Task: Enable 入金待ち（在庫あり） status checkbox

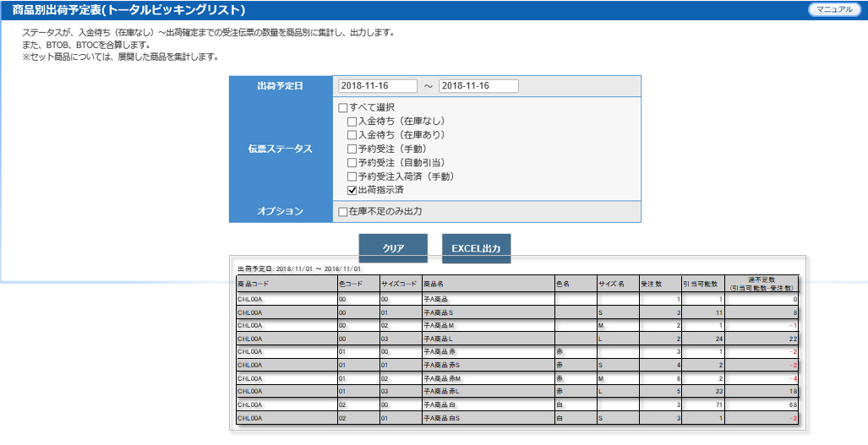Action: pos(352,135)
